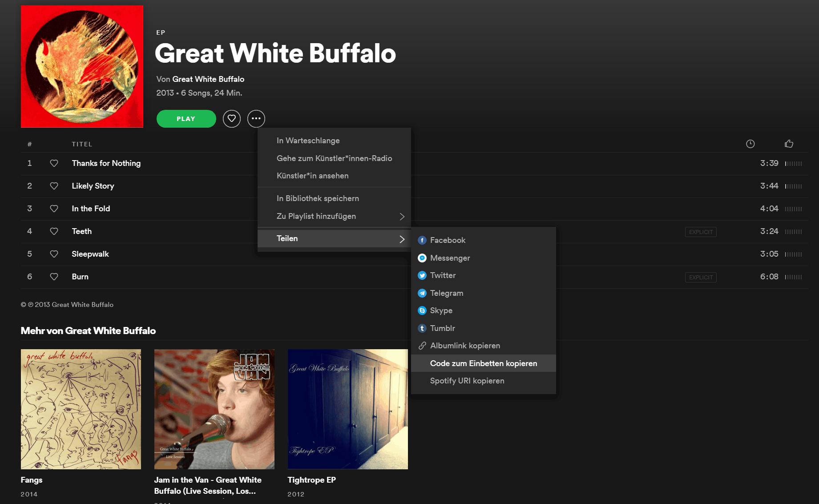Share via the Twitter icon

coord(422,275)
